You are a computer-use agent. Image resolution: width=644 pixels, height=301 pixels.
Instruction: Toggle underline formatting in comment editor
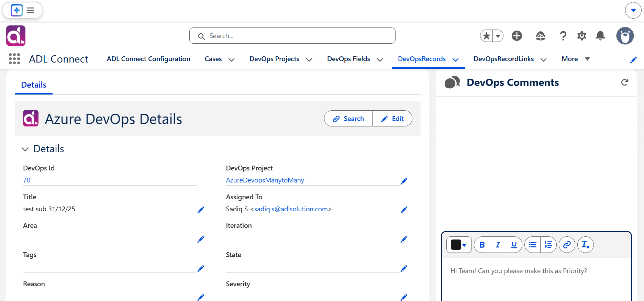click(514, 245)
